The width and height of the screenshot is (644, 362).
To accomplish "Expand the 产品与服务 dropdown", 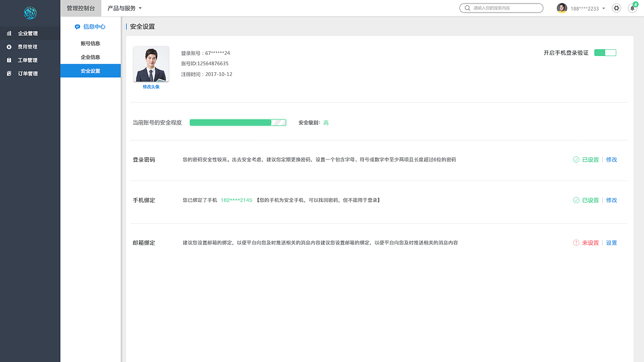I will coord(125,8).
